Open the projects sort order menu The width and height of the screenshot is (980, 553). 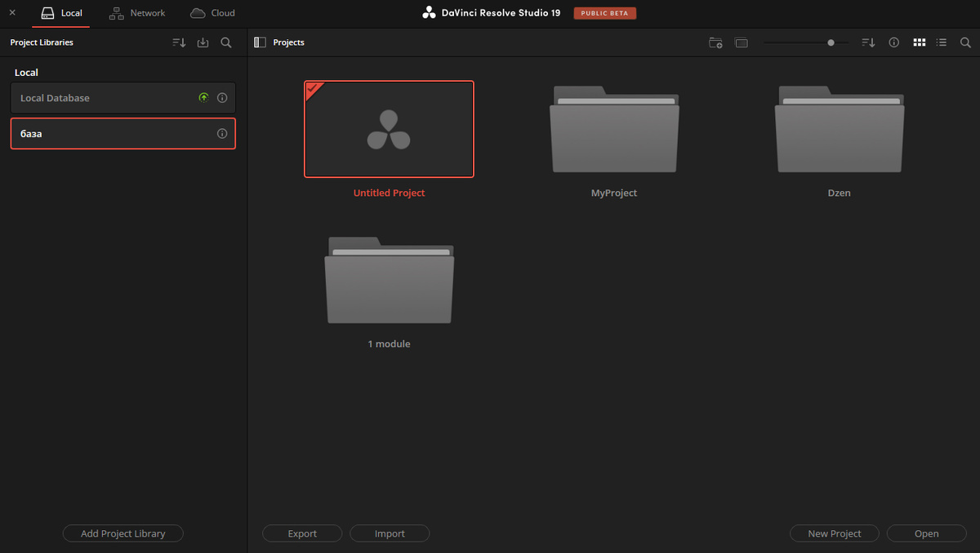pyautogui.click(x=869, y=42)
